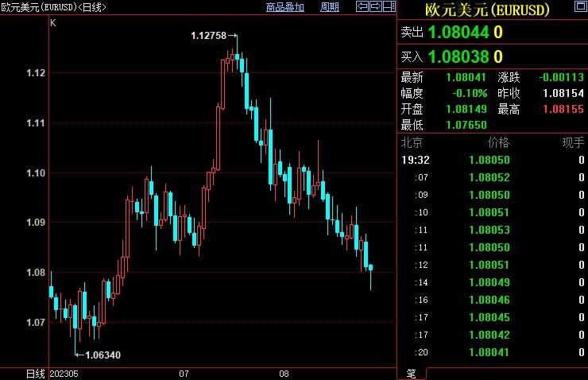588x380 pixels.
Task: Click the K indicator label on chart
Action: pos(53,23)
